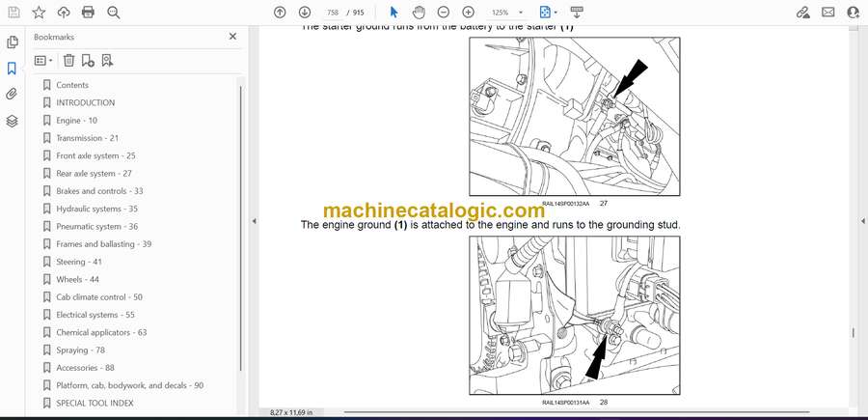This screenshot has width=868, height=420.
Task: Select the Hydraulic systems - 35 bookmark
Action: coord(96,209)
